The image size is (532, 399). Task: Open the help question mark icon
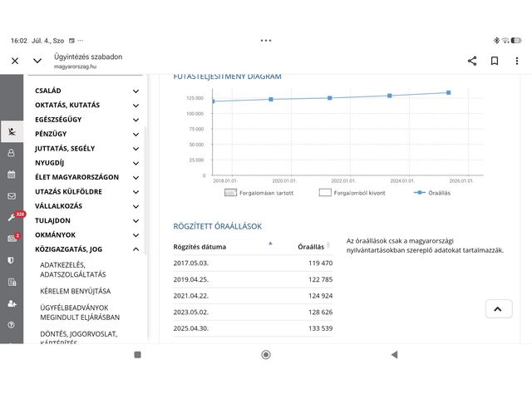tap(11, 325)
